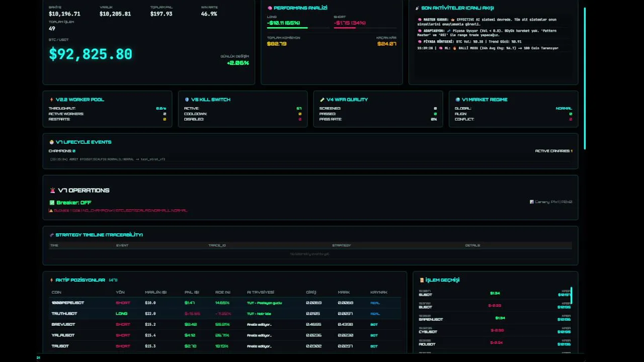
Task: Click the ROE (%) column header
Action: 223,293
